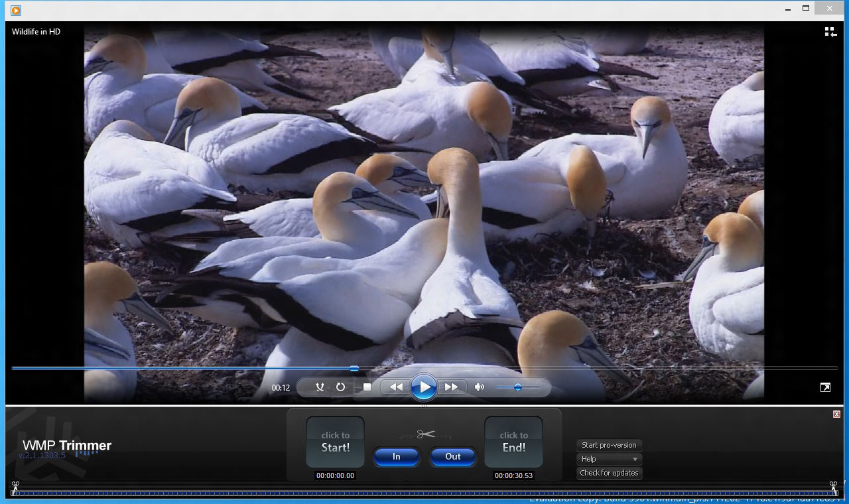Play the Wildlife video

(423, 387)
